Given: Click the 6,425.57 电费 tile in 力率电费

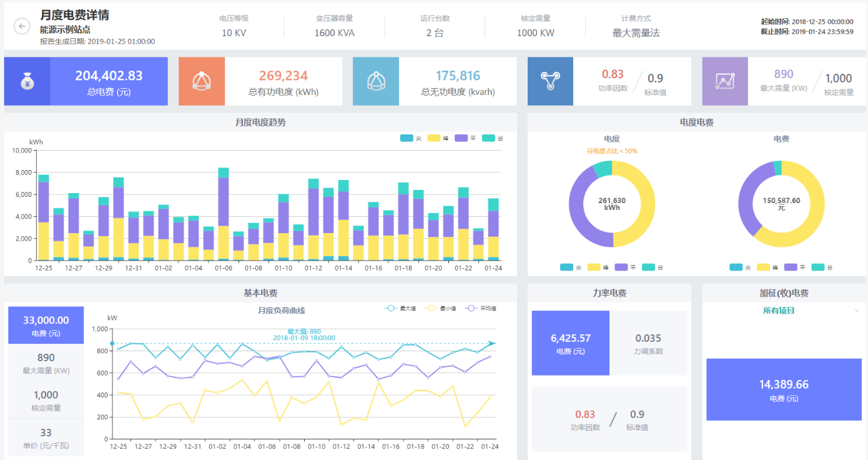Looking at the screenshot, I should pyautogui.click(x=570, y=343).
